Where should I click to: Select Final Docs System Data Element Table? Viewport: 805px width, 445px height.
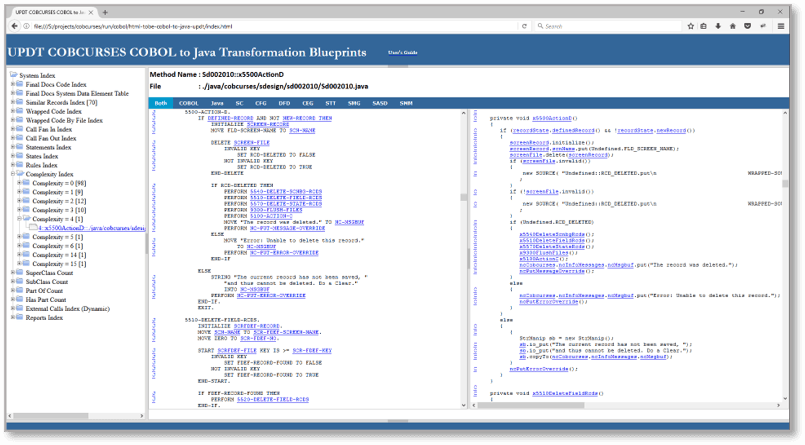77,93
